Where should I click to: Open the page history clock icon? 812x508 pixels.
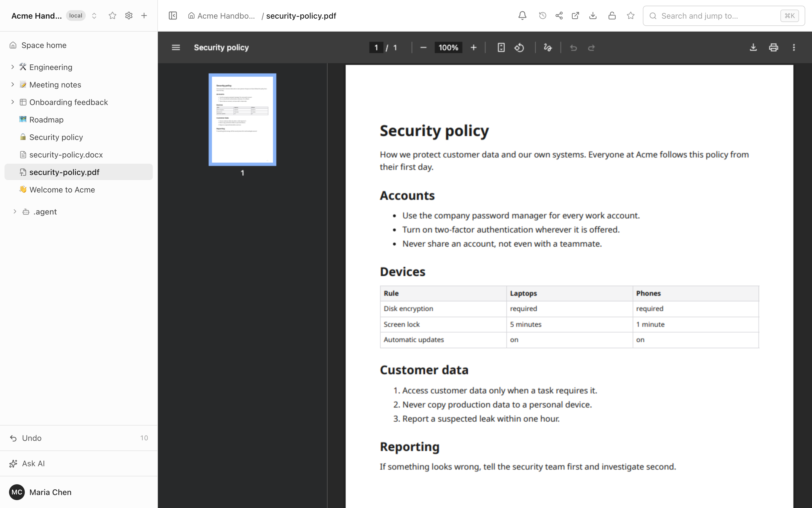tap(542, 16)
